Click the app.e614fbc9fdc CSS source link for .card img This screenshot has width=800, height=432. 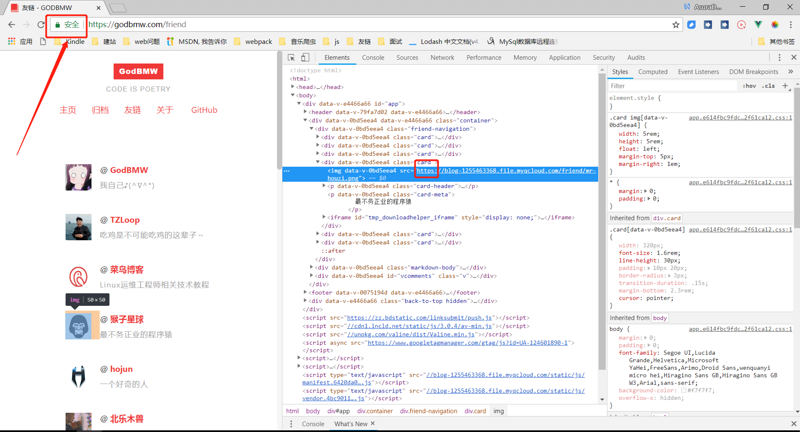[740, 117]
